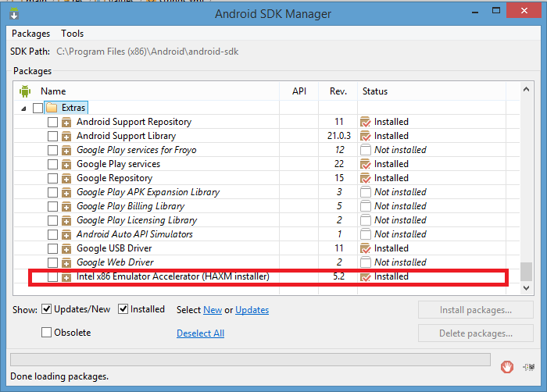Click the red stop-hand icon

point(507,365)
